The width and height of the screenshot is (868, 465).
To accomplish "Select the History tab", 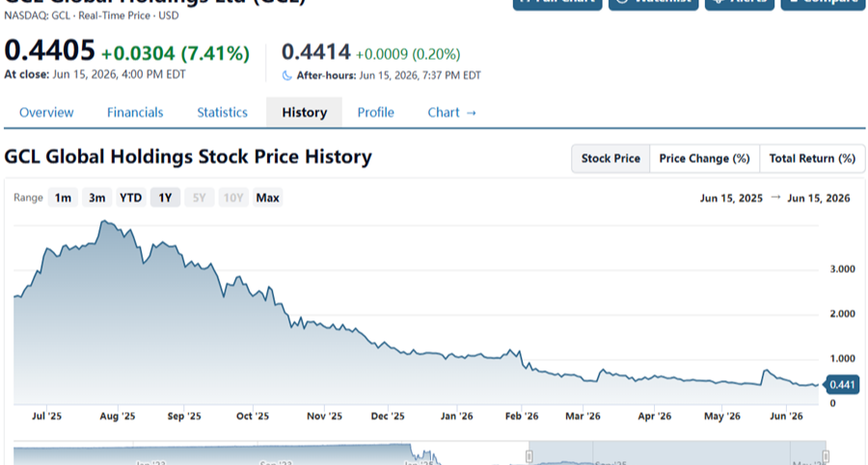I will pyautogui.click(x=305, y=112).
